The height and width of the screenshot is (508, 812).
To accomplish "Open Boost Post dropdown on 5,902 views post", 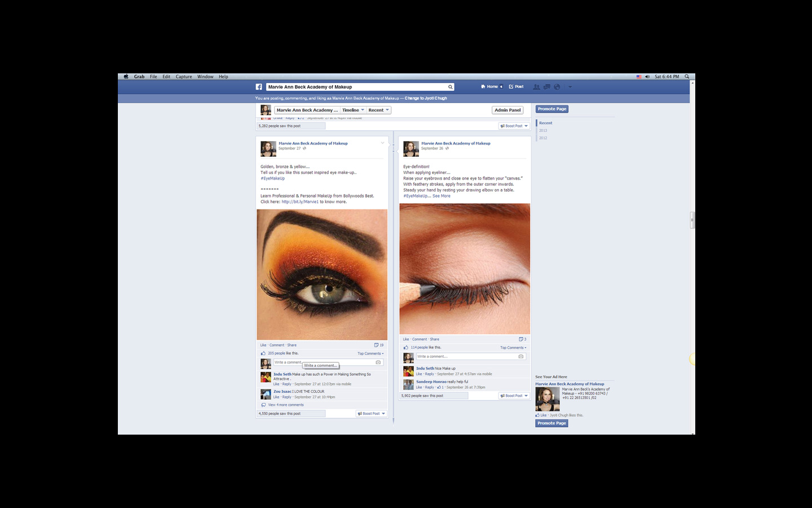I will point(514,396).
